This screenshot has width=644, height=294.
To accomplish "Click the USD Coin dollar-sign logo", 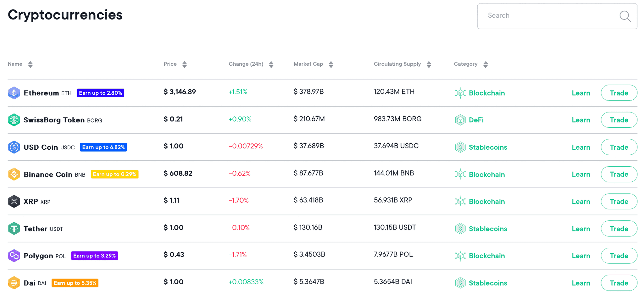I will [14, 147].
